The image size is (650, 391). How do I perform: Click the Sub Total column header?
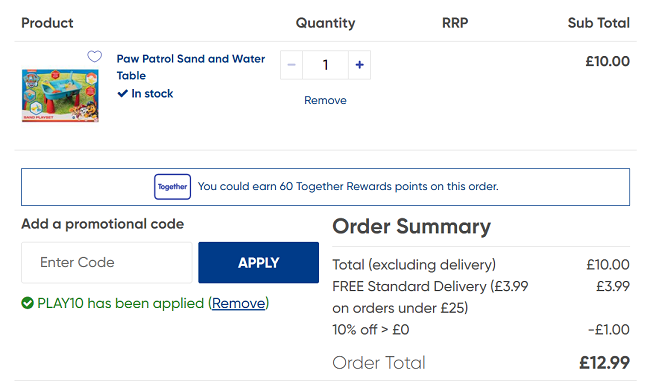(599, 23)
